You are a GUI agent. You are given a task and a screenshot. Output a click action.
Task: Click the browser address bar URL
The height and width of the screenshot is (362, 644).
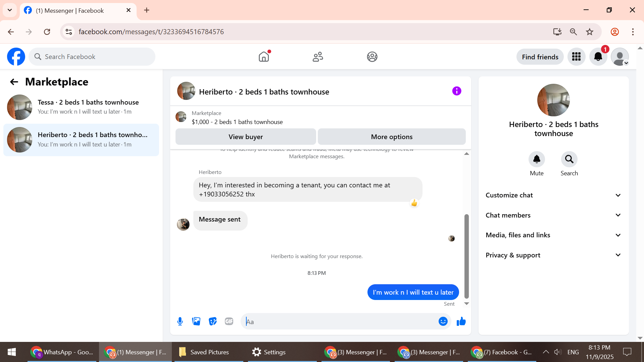[x=151, y=32]
